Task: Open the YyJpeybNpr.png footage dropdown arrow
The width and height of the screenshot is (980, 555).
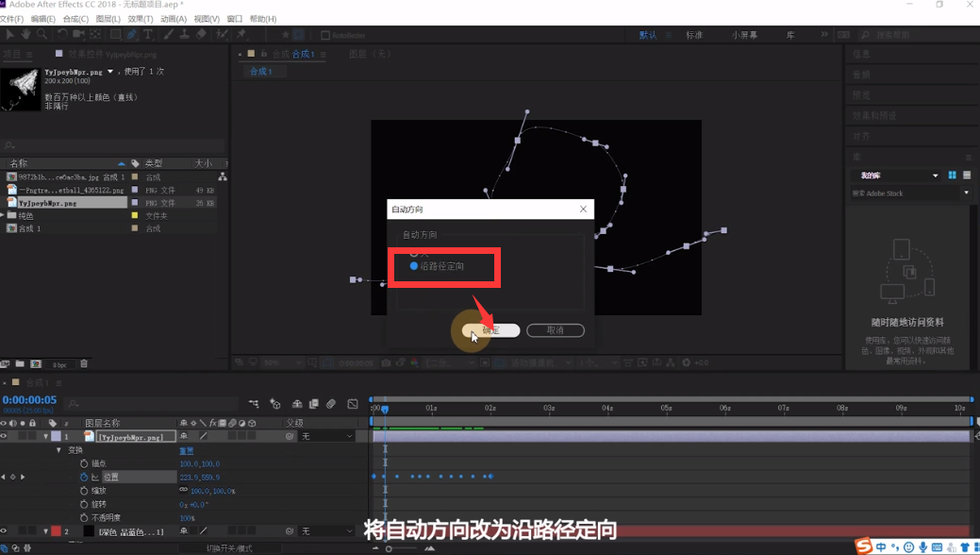Action: tap(110, 72)
